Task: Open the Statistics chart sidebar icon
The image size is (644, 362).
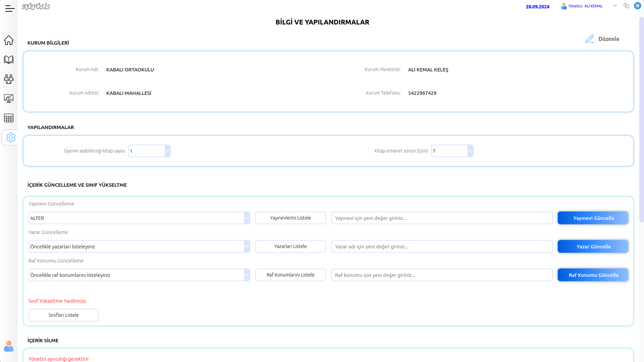Action: click(x=9, y=99)
